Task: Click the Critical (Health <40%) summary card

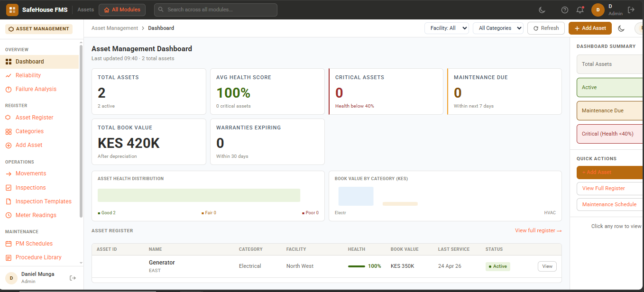Action: 610,134
